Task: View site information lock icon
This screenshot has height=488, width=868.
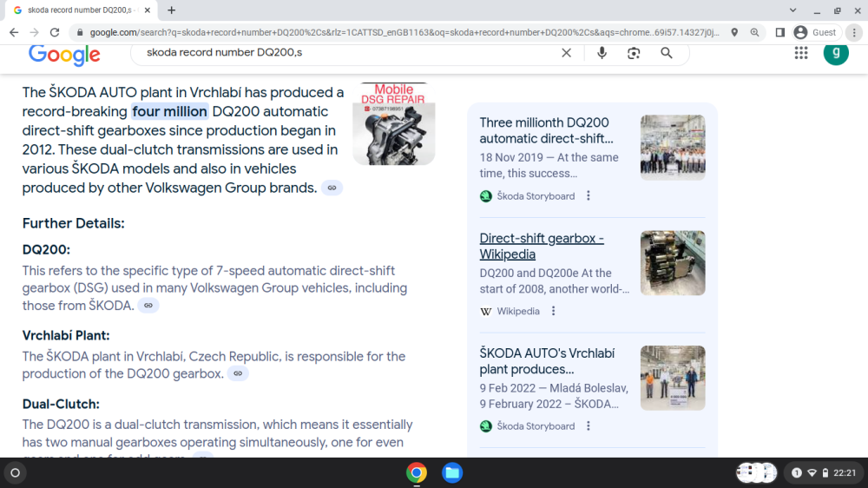Action: pos(80,33)
